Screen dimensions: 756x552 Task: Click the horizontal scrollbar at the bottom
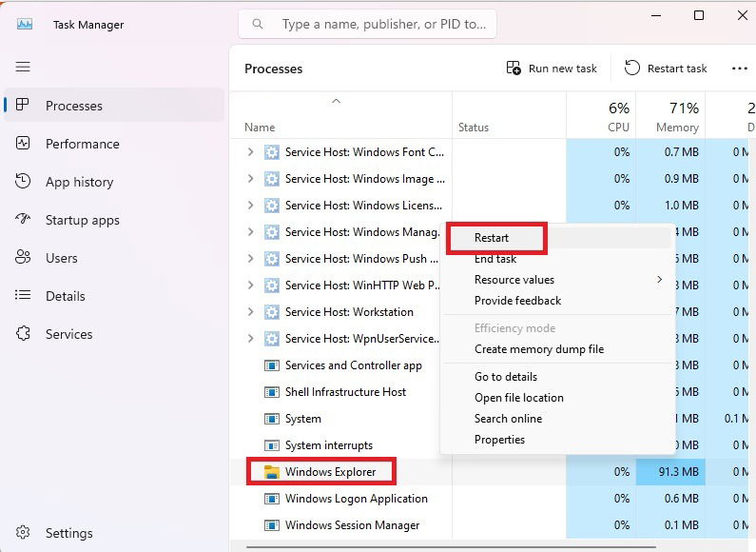(451, 547)
